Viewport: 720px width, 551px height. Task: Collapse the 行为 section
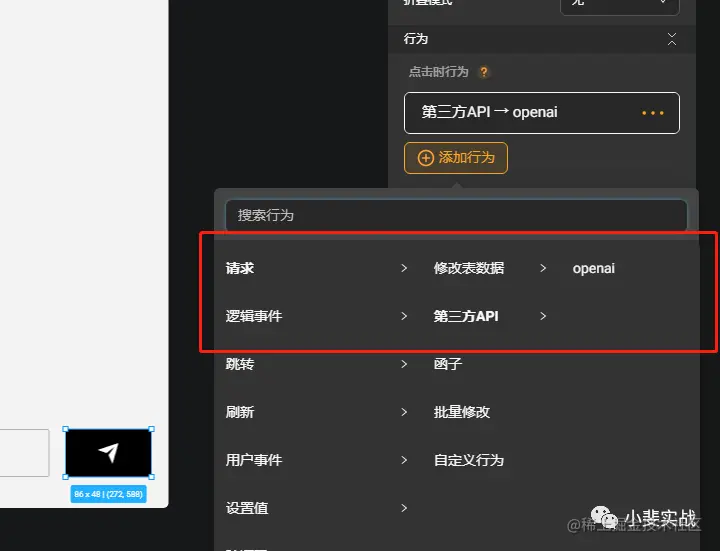pos(671,39)
